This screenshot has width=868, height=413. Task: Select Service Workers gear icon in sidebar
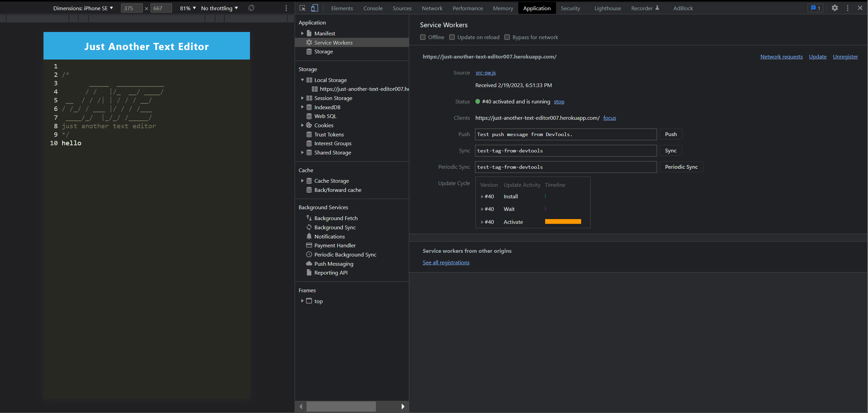point(309,43)
